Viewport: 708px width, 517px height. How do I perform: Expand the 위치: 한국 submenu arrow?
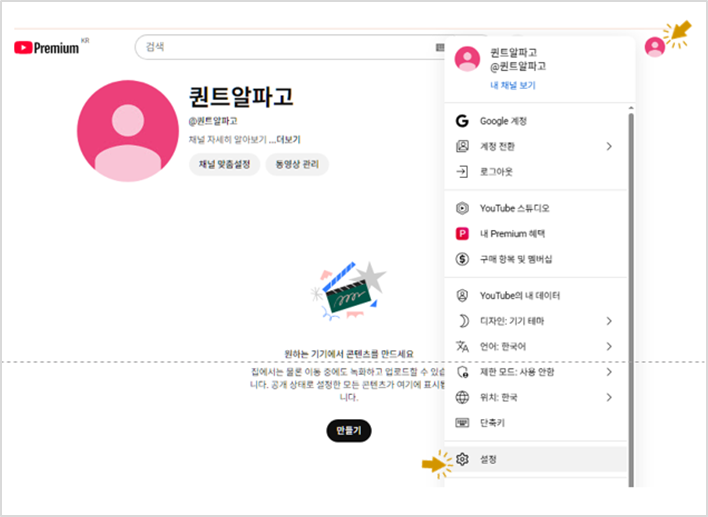(x=609, y=397)
